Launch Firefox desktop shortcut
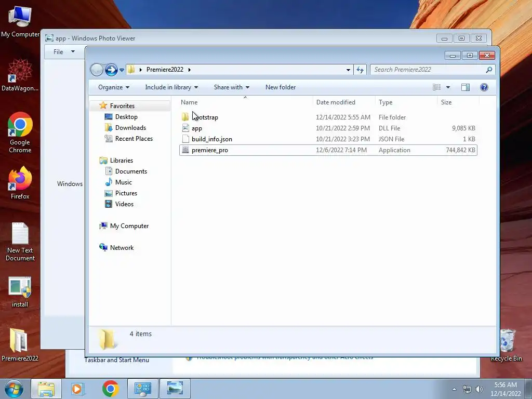This screenshot has width=532, height=399. pos(20,183)
